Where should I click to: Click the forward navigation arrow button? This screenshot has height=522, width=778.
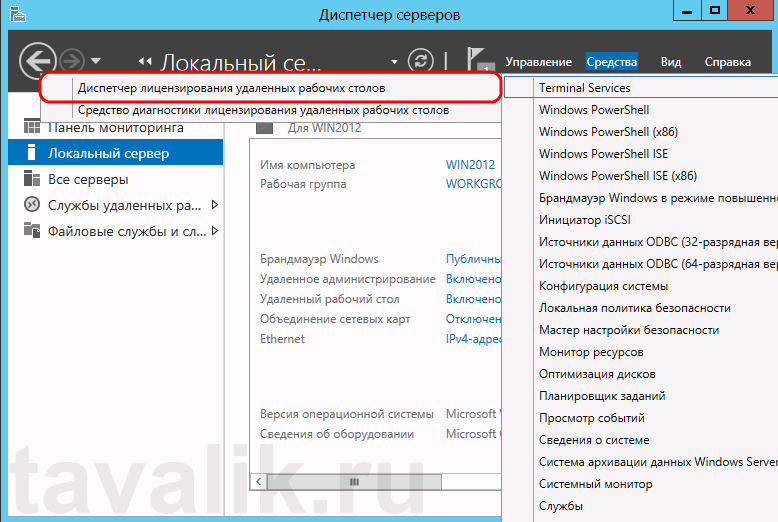coord(72,61)
